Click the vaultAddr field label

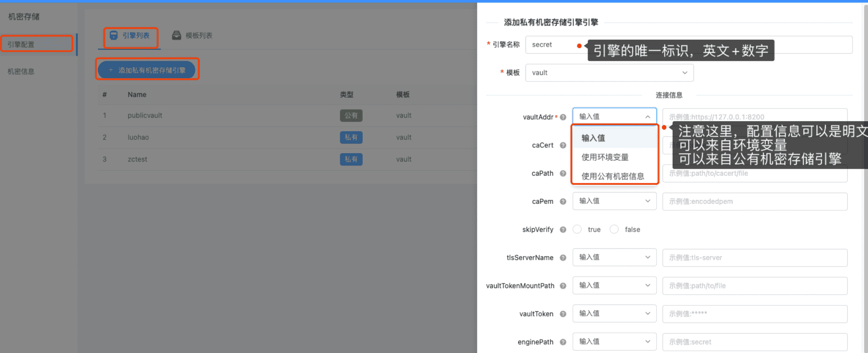coord(538,117)
